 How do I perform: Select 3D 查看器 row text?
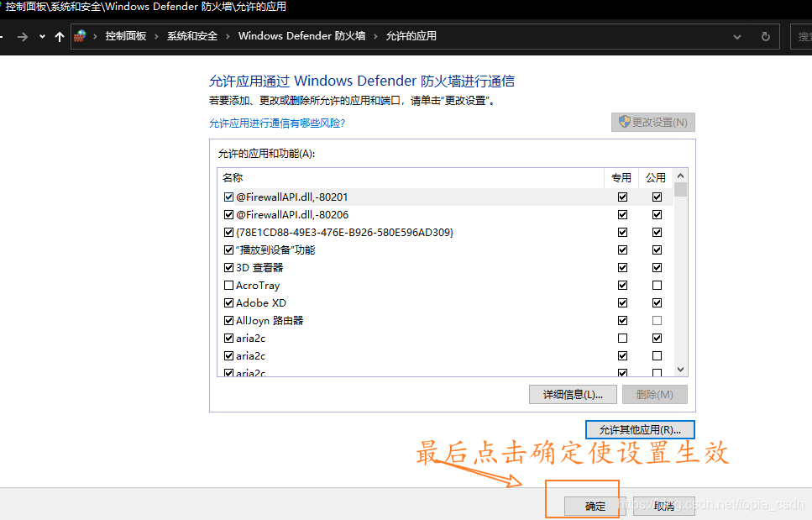coord(259,268)
